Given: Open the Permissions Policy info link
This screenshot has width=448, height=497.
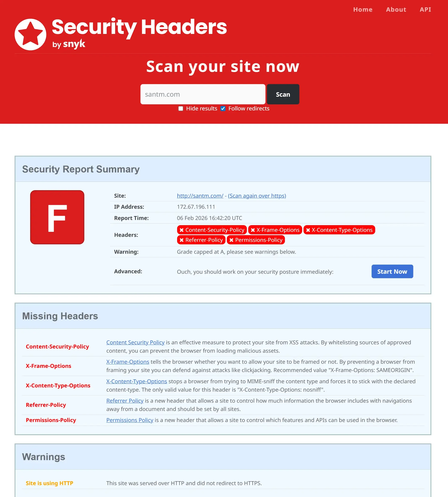Looking at the screenshot, I should click(x=130, y=420).
